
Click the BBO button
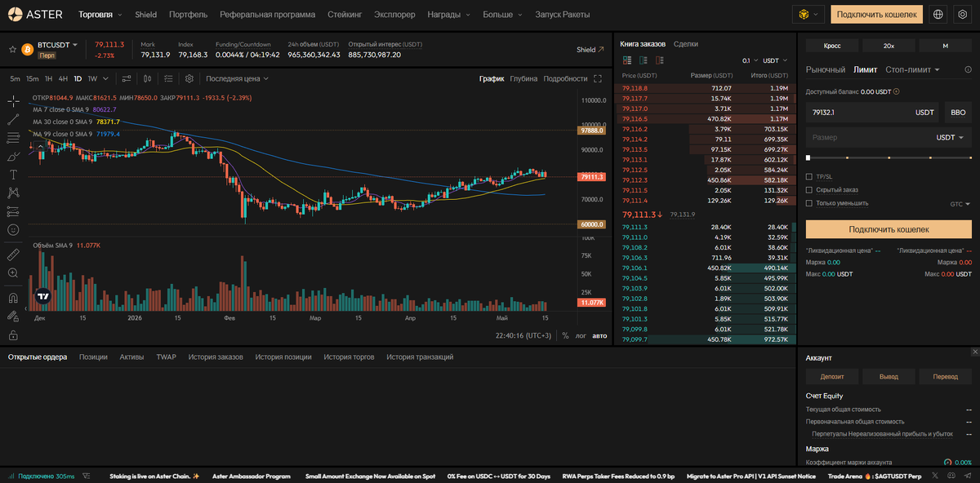point(957,113)
